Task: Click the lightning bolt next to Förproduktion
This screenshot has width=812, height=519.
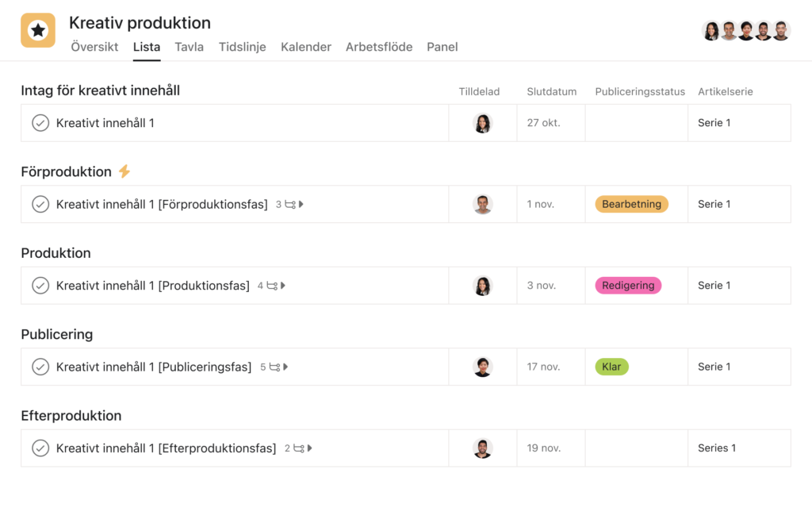Action: coord(124,171)
